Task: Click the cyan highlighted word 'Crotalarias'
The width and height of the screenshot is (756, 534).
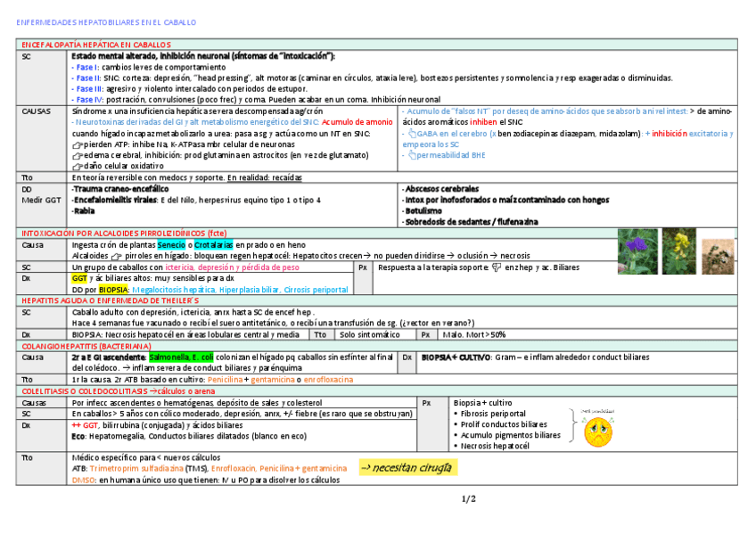Action: (213, 244)
